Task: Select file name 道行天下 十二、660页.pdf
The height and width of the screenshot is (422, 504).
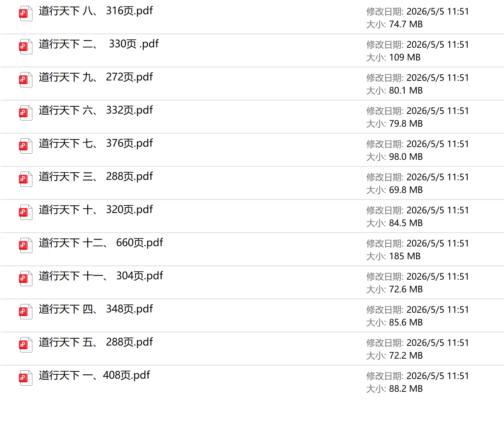Action: click(x=101, y=243)
